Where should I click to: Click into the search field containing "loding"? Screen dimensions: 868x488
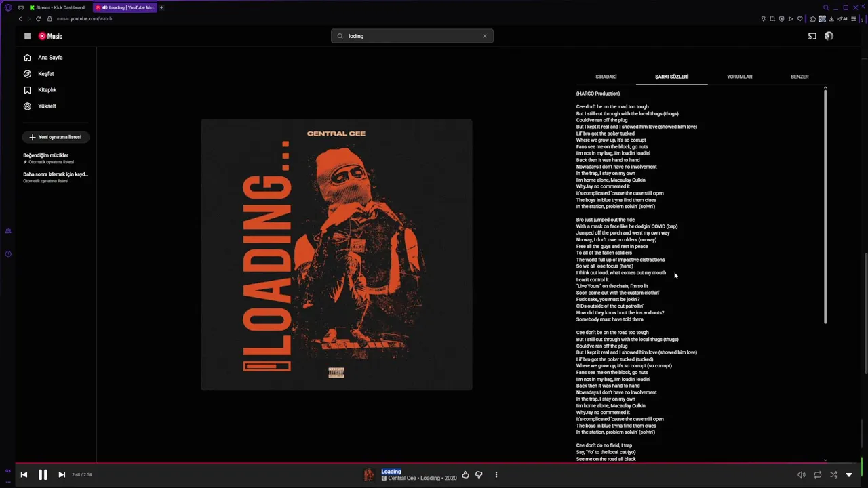412,36
